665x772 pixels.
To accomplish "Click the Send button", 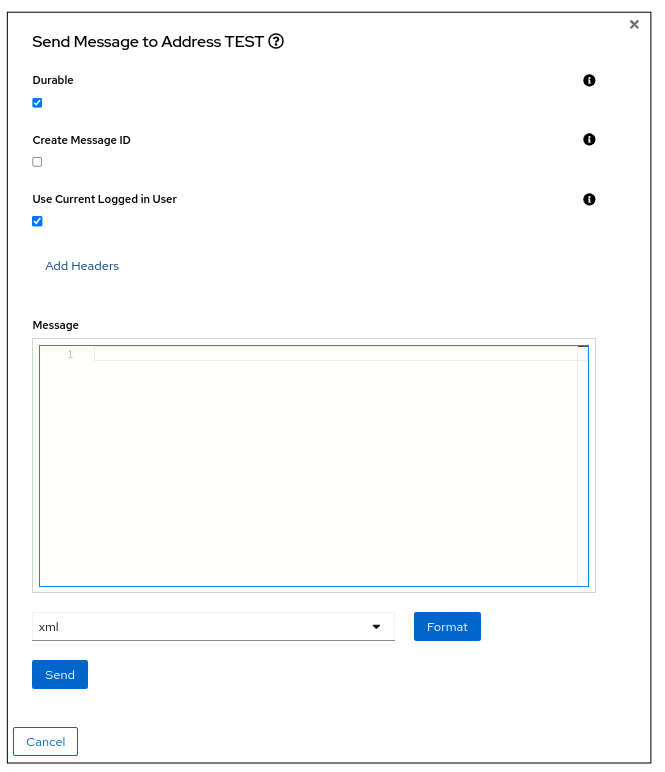I will [x=60, y=675].
